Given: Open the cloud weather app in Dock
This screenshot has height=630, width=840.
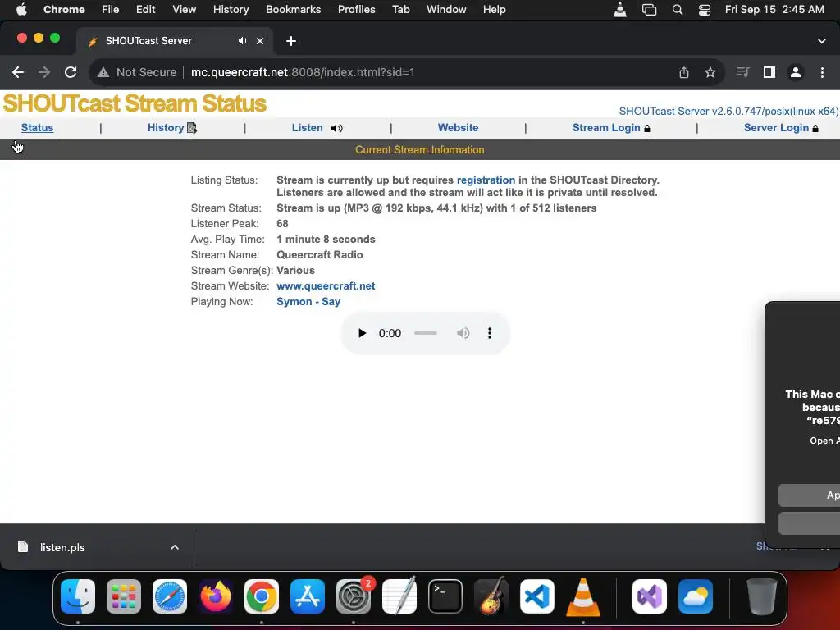Looking at the screenshot, I should pyautogui.click(x=696, y=596).
